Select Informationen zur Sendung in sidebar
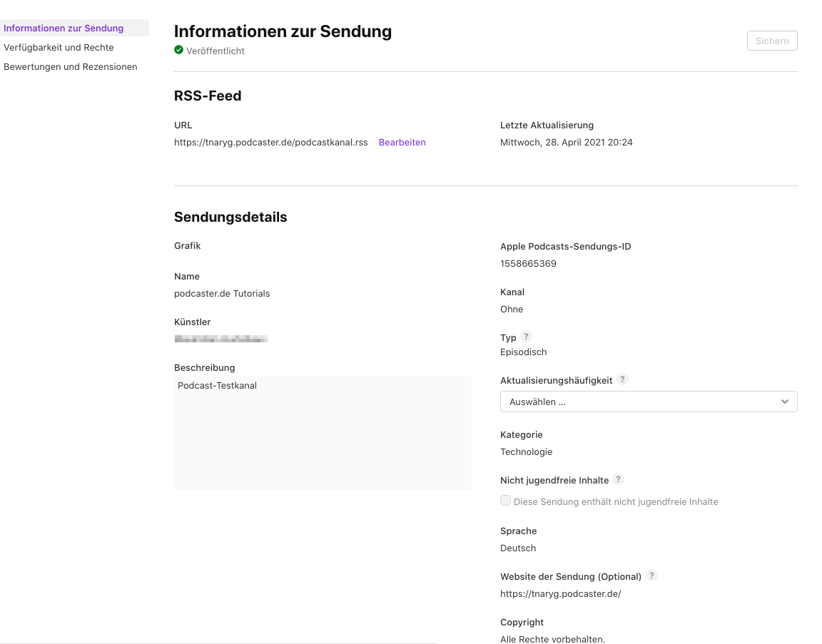This screenshot has height=644, width=822. coord(64,28)
